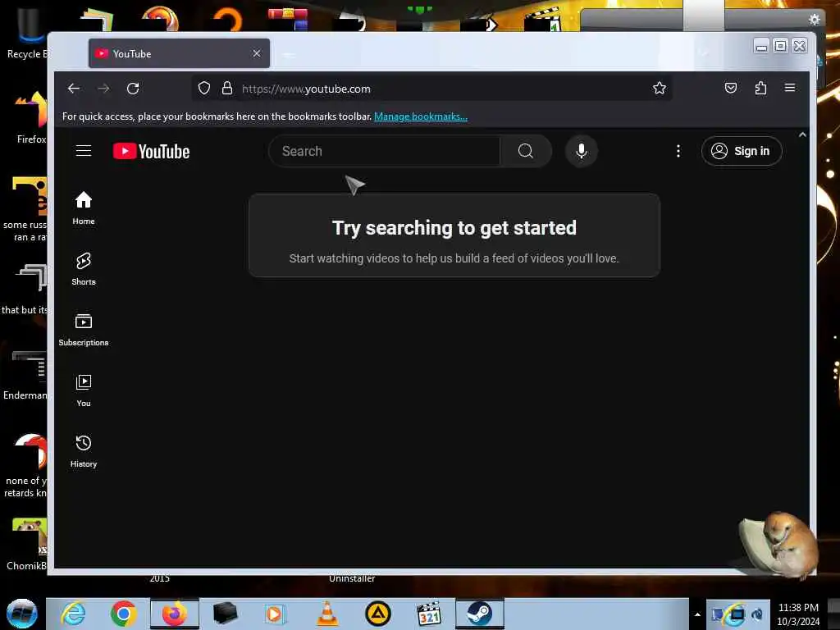Open the tracking protection shield icon
The image size is (840, 630).
204,89
